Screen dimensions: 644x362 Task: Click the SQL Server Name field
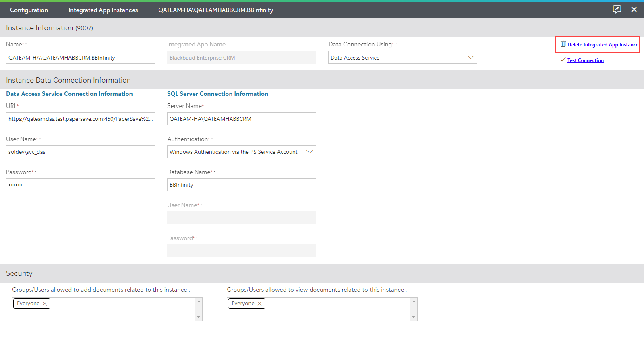tap(242, 119)
